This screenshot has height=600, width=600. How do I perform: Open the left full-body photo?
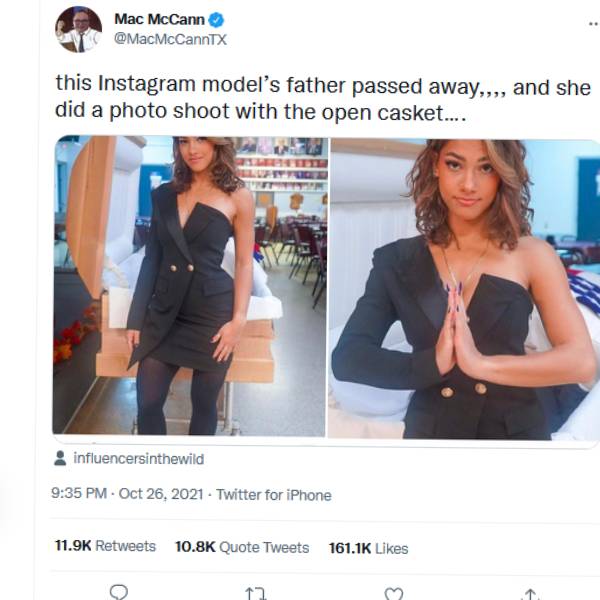[x=190, y=286]
